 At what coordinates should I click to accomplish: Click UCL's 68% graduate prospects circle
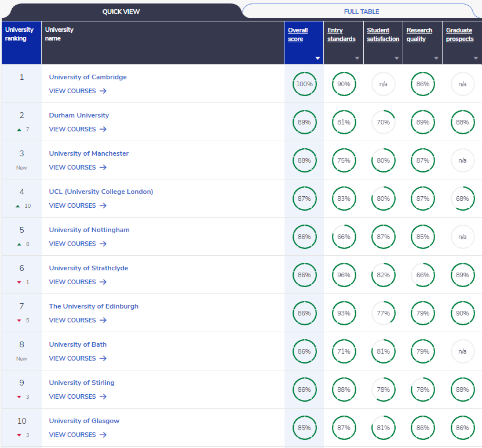pos(463,199)
